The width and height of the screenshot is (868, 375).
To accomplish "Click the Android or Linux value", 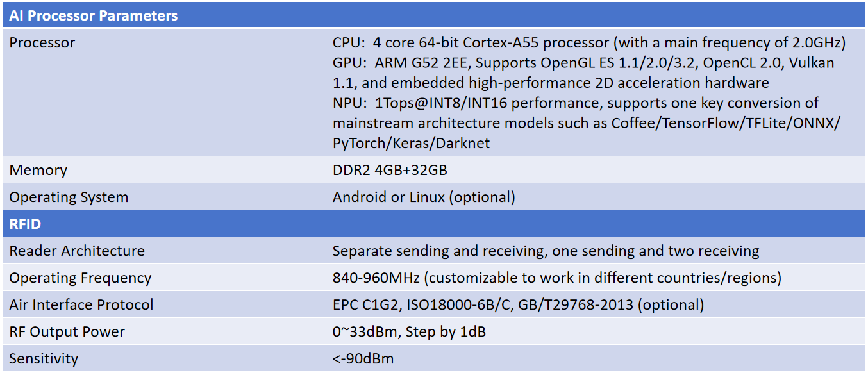I will [424, 197].
